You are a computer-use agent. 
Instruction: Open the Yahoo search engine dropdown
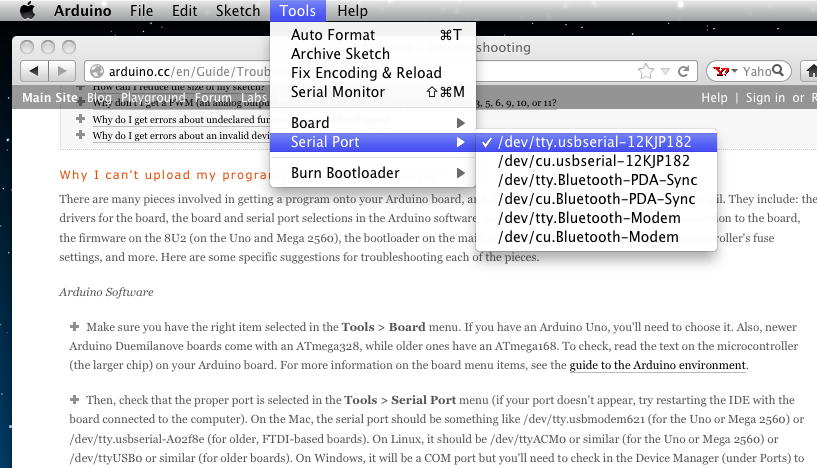[726, 71]
